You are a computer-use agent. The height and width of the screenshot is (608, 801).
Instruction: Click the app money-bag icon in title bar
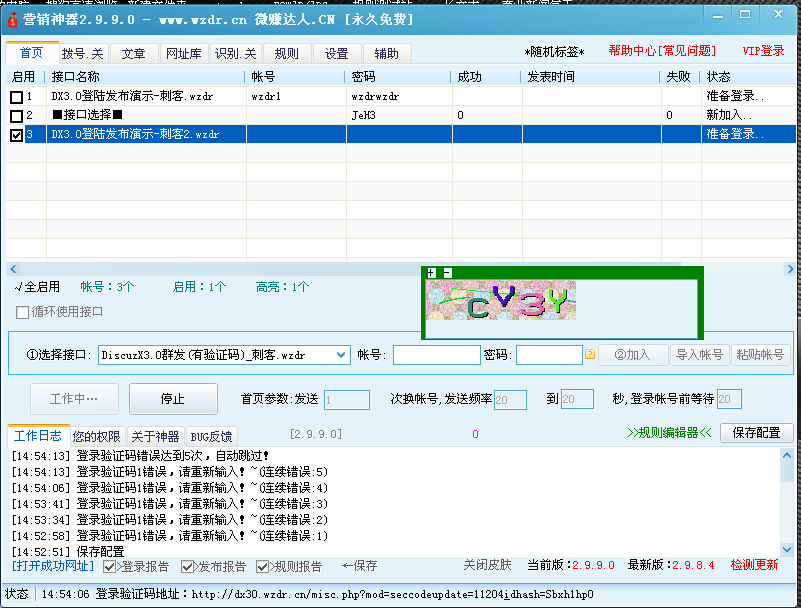coord(13,18)
